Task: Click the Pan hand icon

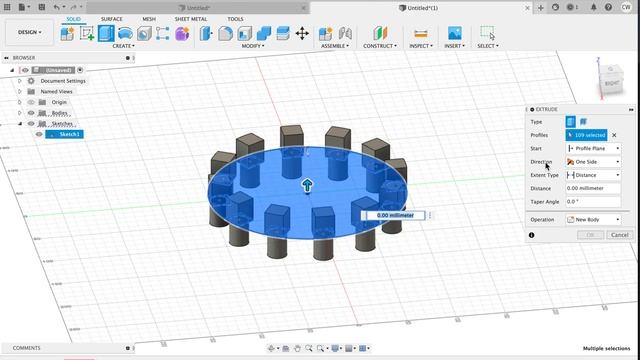Action: (x=297, y=348)
